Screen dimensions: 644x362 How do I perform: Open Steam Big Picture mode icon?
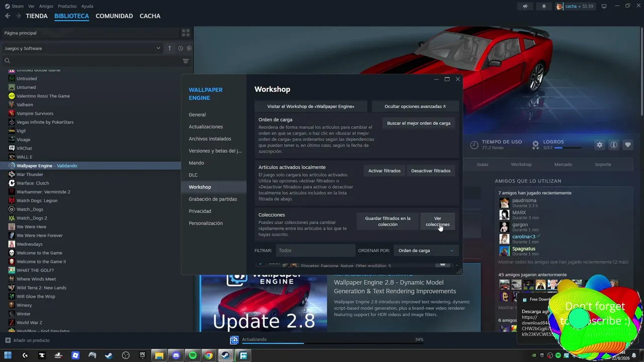(x=604, y=6)
